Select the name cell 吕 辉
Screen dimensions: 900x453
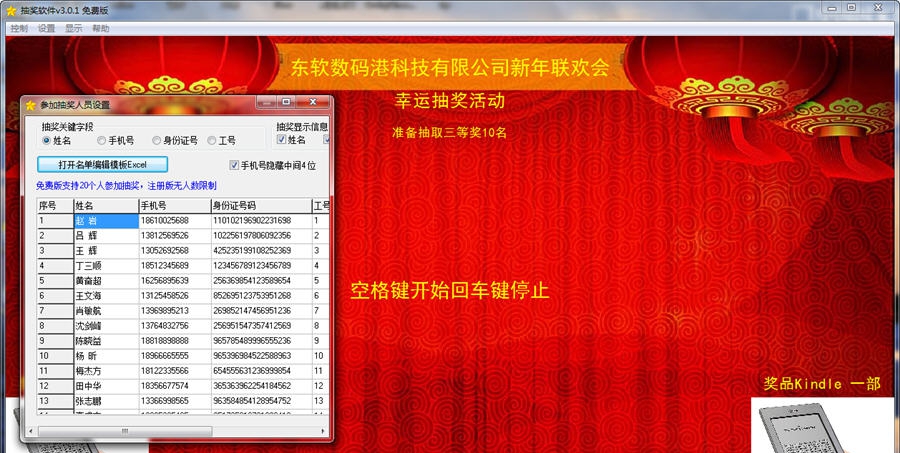click(106, 235)
